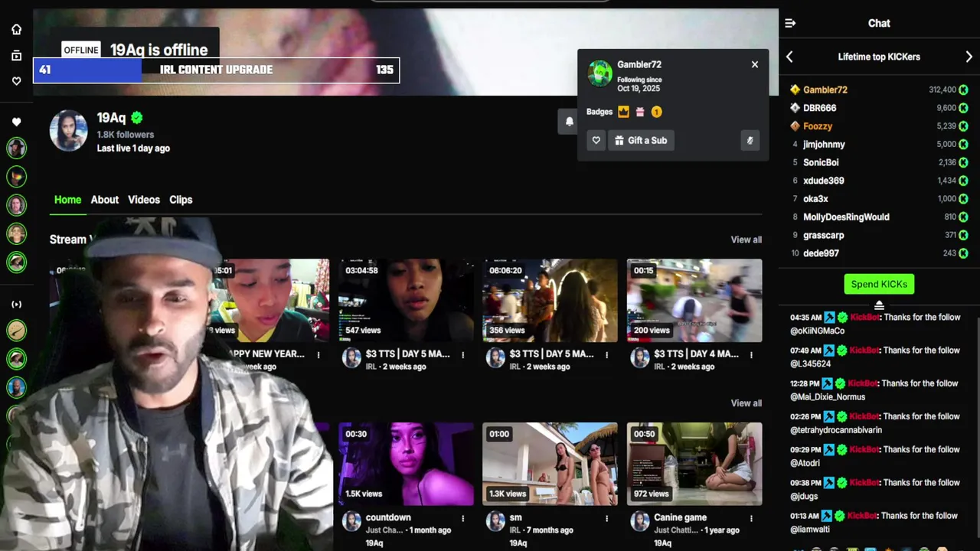Open the browse icon below home
The width and height of the screenshot is (980, 551).
click(16, 55)
